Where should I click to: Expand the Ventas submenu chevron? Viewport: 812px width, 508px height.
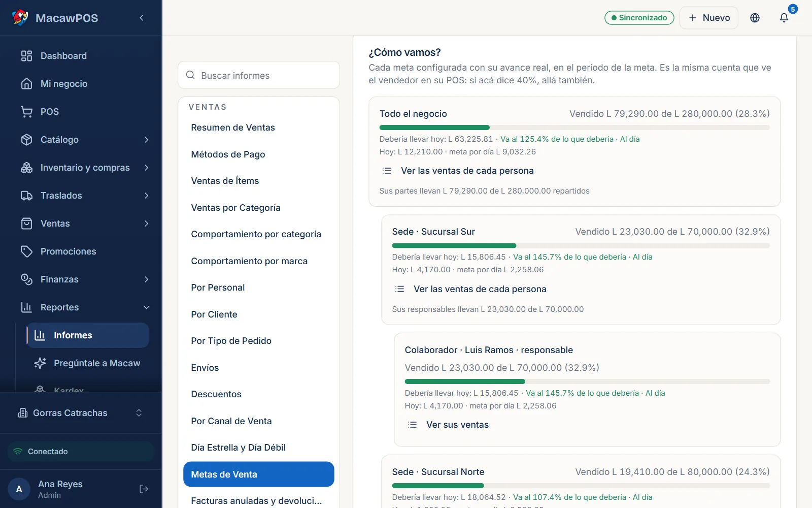click(x=147, y=224)
